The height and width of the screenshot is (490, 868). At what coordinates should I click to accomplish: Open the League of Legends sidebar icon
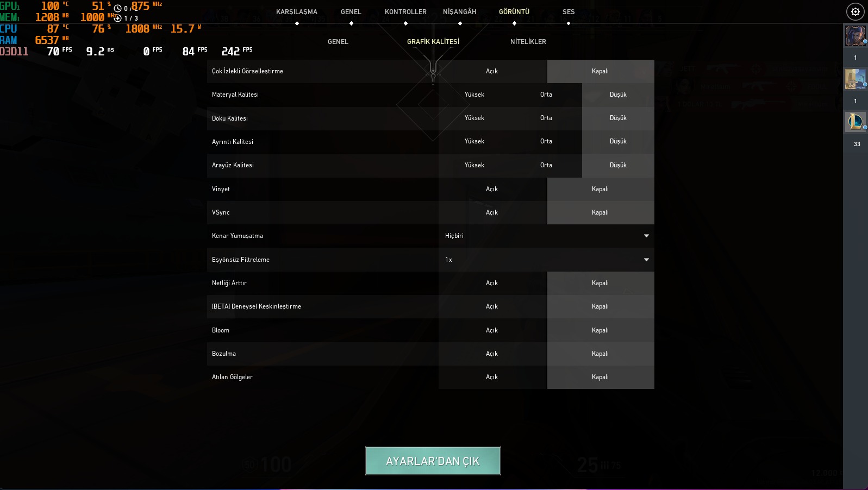click(x=855, y=122)
